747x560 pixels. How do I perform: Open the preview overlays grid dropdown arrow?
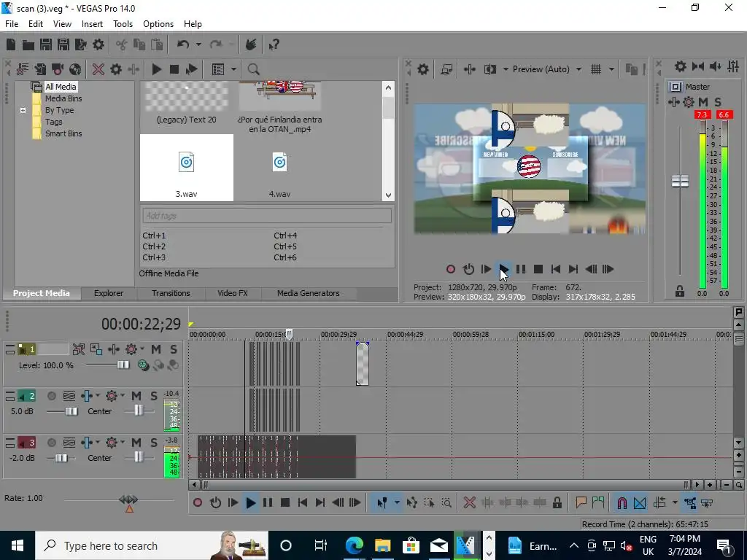[x=611, y=69]
